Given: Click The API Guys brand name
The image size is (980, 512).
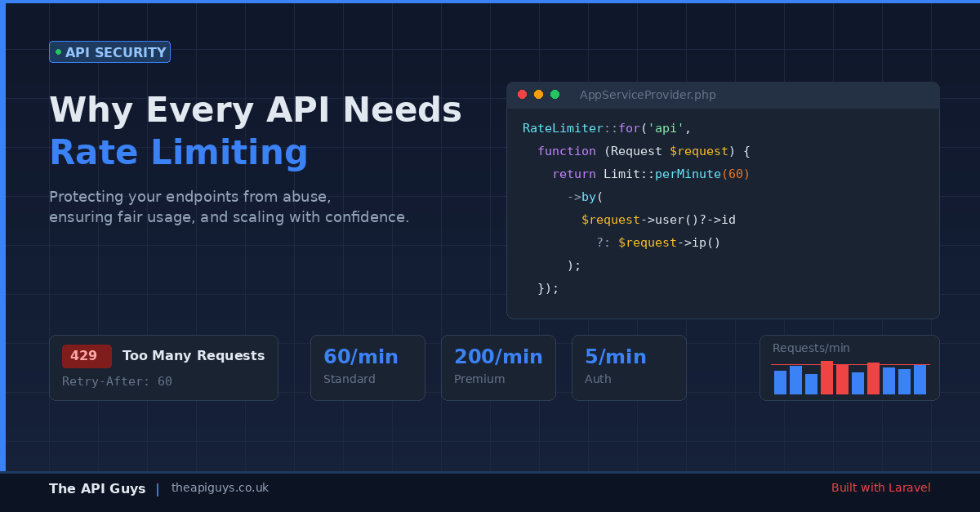Looking at the screenshot, I should pyautogui.click(x=97, y=488).
